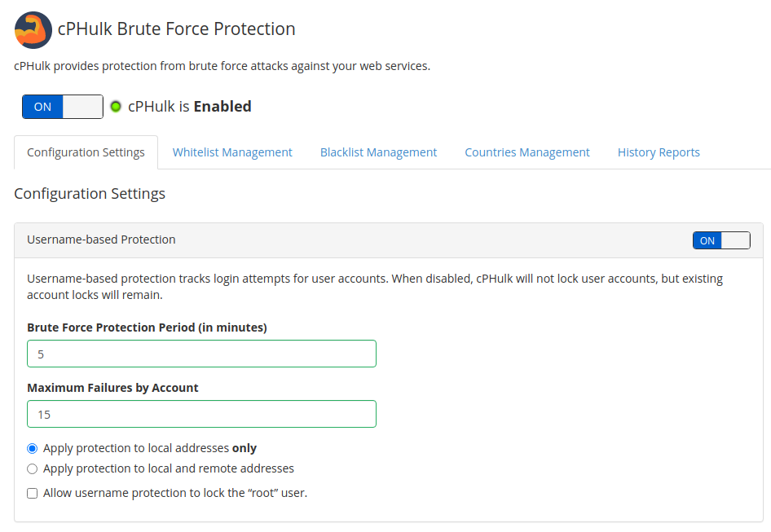
Task: Choose protection for local and remote addresses
Action: pos(33,468)
